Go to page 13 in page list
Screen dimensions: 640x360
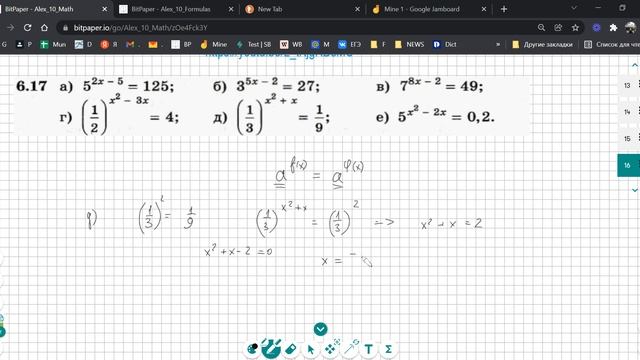click(628, 86)
